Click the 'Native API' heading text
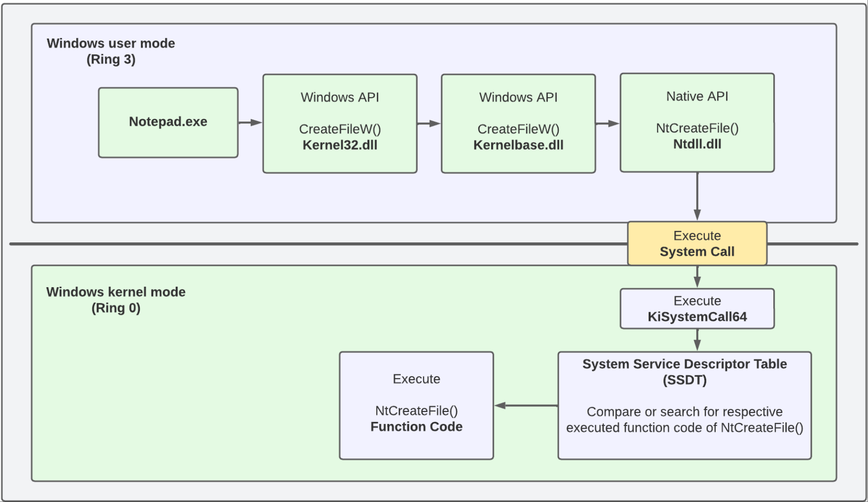The image size is (868, 502). [x=697, y=97]
